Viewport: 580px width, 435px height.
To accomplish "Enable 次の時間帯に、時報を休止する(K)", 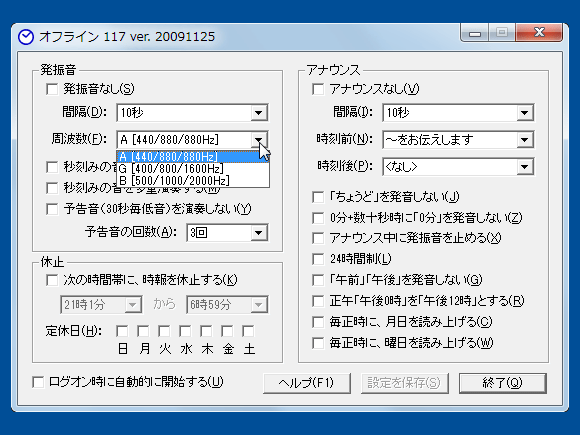I will tap(52, 280).
